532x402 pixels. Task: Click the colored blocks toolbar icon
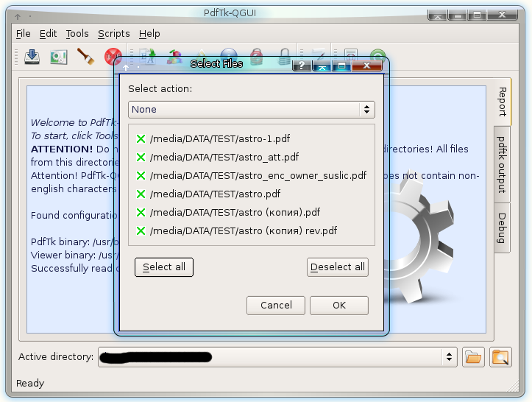pos(174,57)
